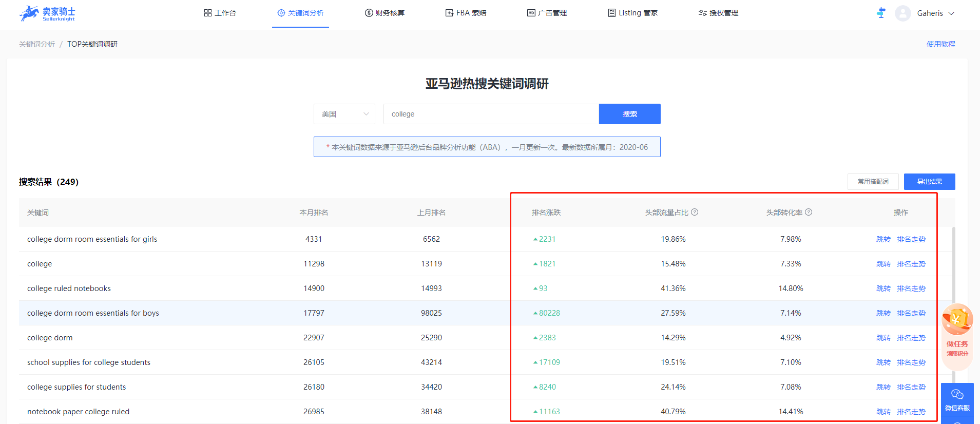980x424 pixels.
Task: Switch to the 财务核算 menu
Action: click(385, 13)
